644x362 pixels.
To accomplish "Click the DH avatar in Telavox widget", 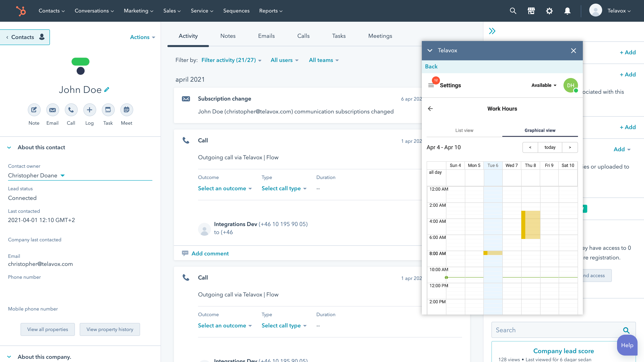I will pos(571,85).
